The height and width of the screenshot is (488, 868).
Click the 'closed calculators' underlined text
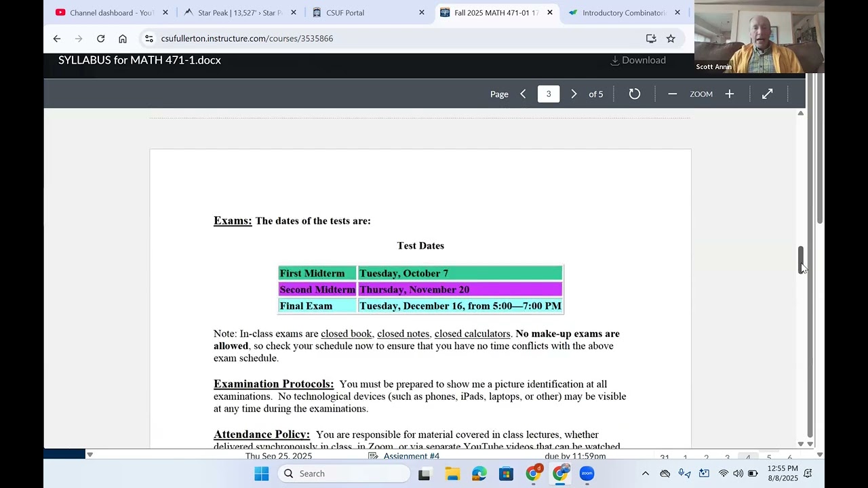coord(472,334)
